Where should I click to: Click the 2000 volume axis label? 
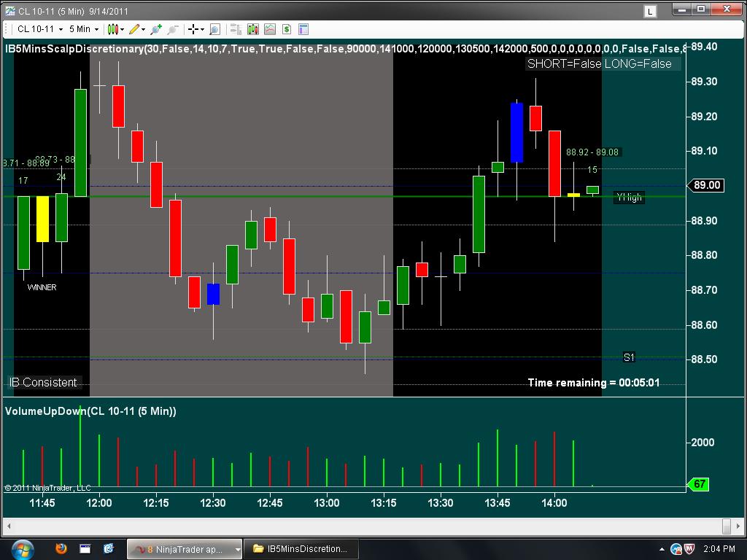tap(703, 443)
